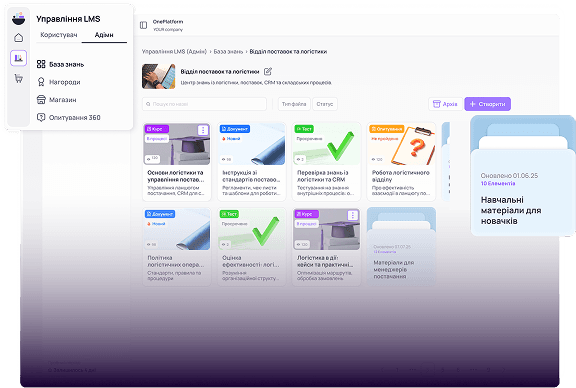576x388 pixels.
Task: Open Інструкція зі стандартів document card
Action: [x=252, y=162]
